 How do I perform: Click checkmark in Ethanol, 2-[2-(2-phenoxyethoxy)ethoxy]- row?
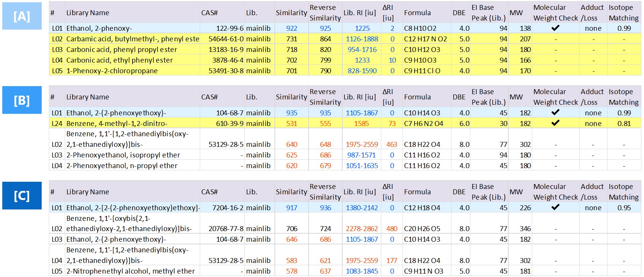[555, 207]
